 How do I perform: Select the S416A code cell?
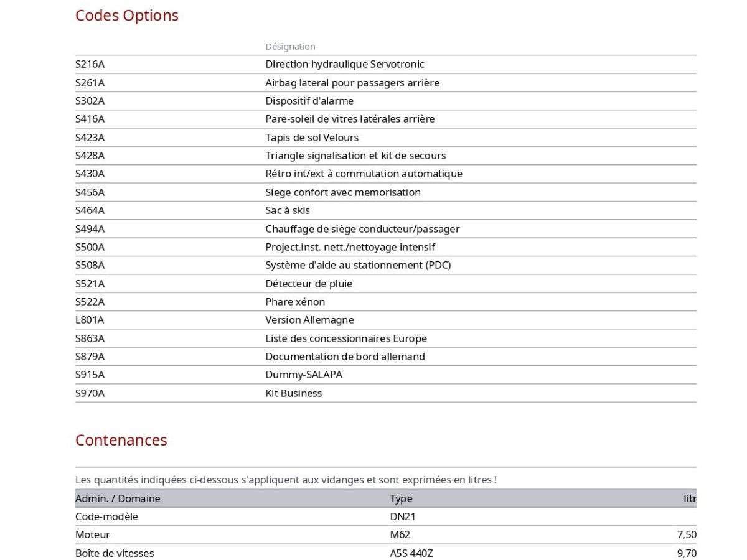coord(90,119)
